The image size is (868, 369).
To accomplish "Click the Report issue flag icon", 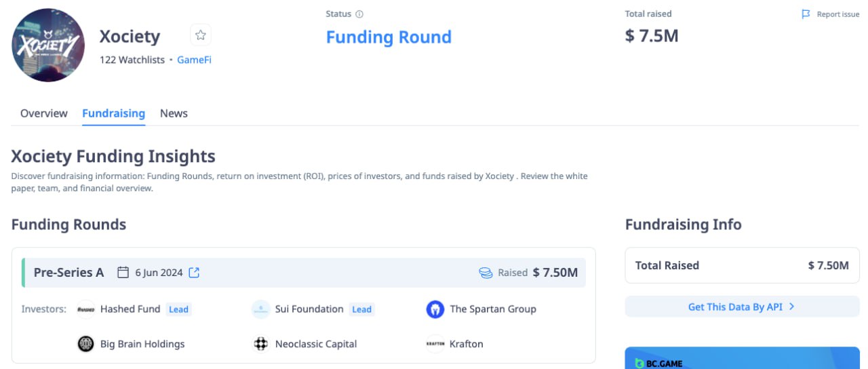I will (x=806, y=14).
